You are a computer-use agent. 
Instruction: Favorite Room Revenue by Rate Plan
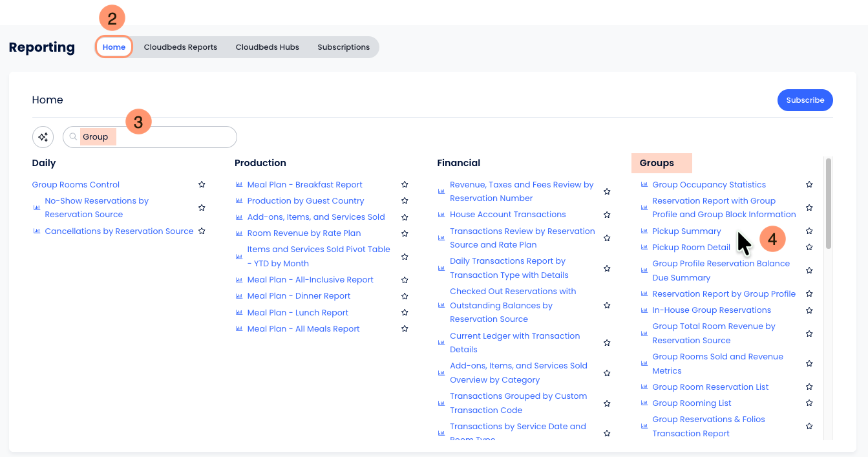[405, 233]
